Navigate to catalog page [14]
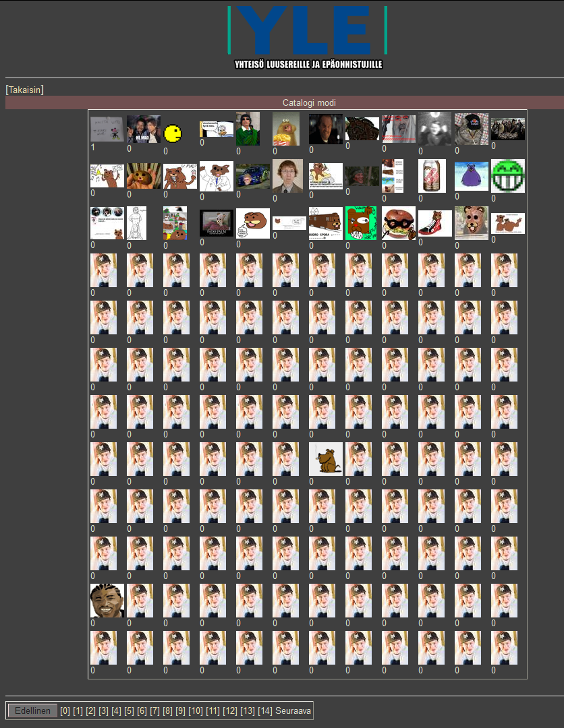The height and width of the screenshot is (728, 564). [264, 711]
